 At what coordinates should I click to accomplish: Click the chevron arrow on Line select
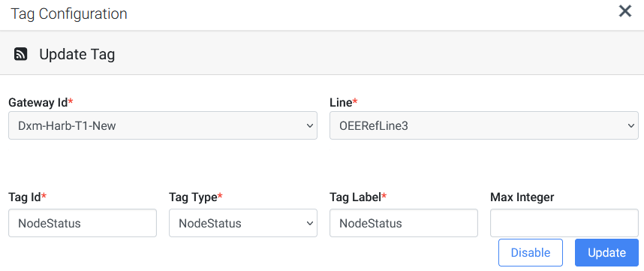click(x=631, y=125)
